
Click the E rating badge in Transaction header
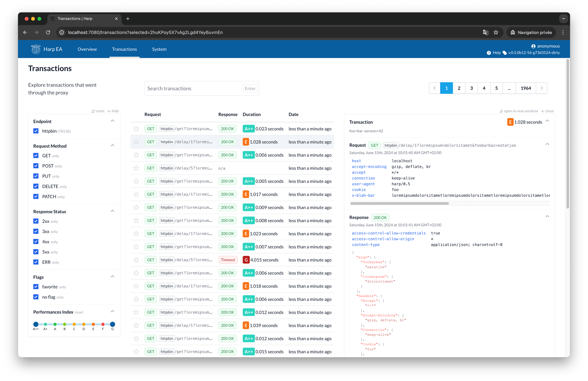pyautogui.click(x=510, y=122)
